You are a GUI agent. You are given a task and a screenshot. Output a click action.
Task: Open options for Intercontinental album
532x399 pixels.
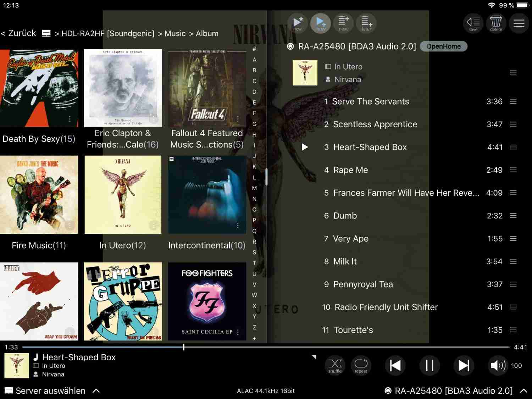[238, 225]
